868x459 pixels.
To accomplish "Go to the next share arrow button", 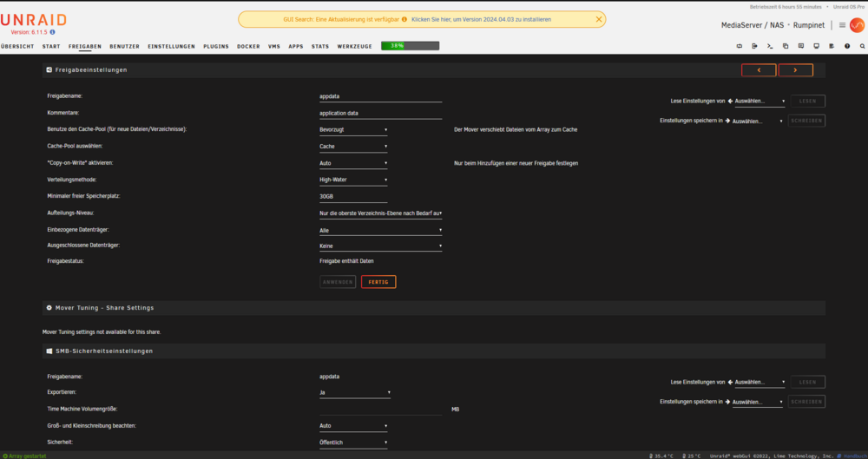I will pos(795,70).
